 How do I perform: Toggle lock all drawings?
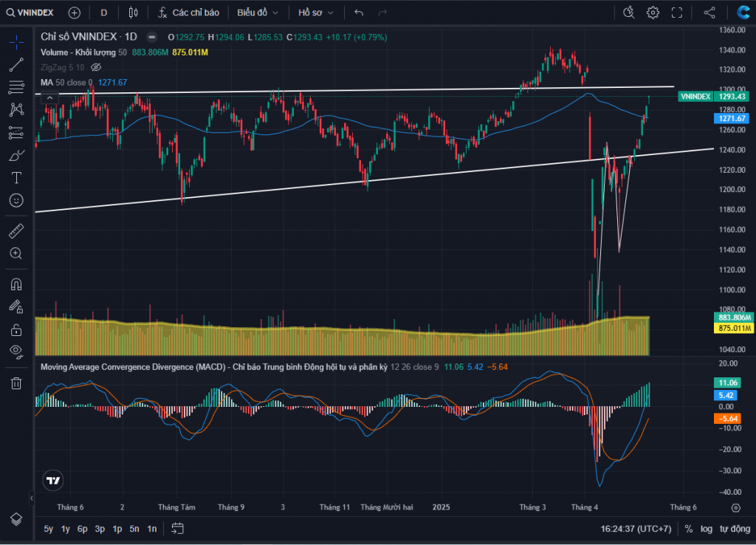coord(16,330)
